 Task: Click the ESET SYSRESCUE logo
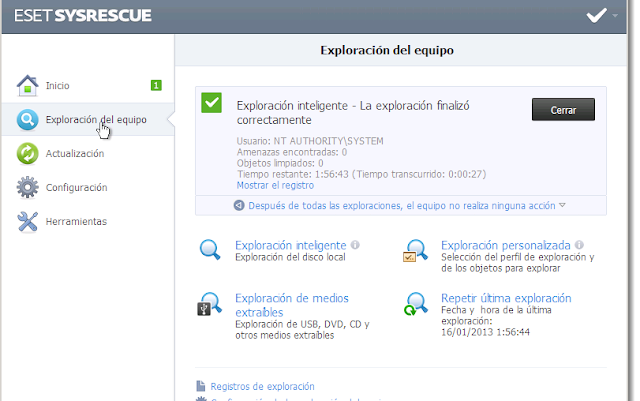[x=83, y=16]
